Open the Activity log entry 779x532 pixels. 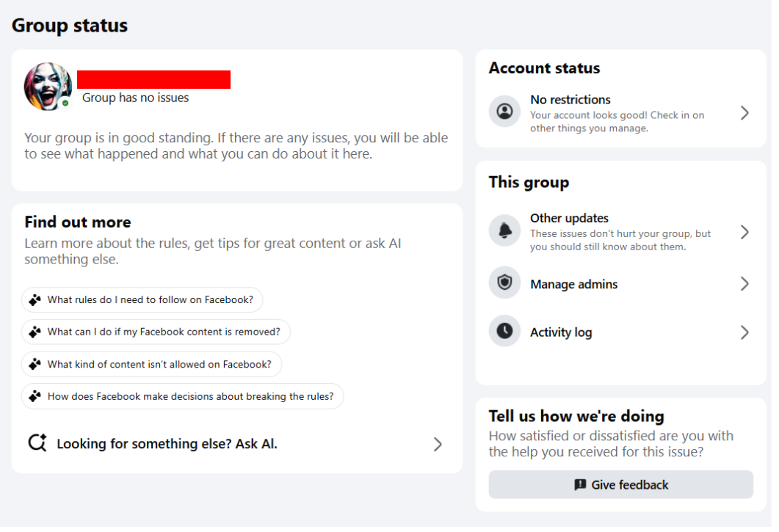[x=561, y=332]
